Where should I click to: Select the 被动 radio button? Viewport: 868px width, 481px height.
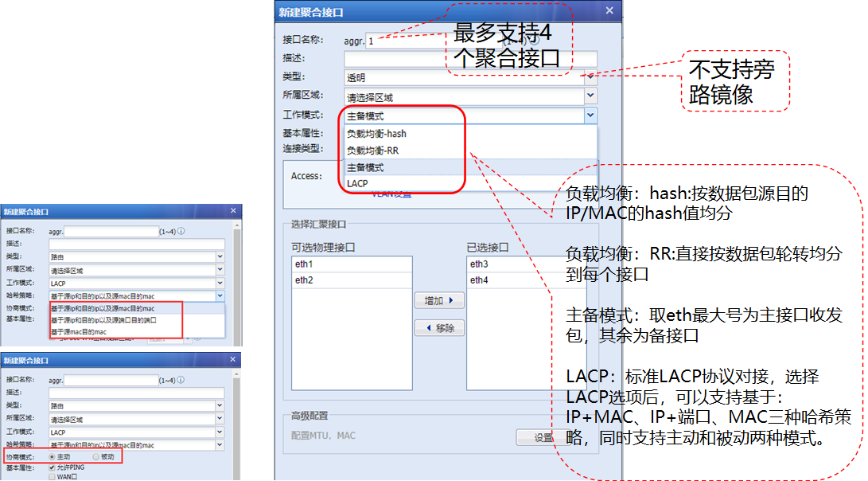click(95, 457)
